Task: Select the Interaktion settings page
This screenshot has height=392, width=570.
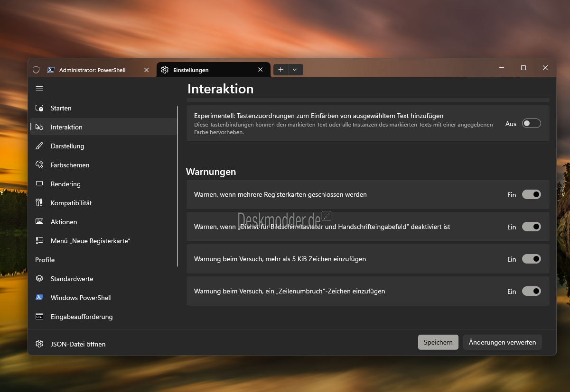Action: click(x=103, y=127)
